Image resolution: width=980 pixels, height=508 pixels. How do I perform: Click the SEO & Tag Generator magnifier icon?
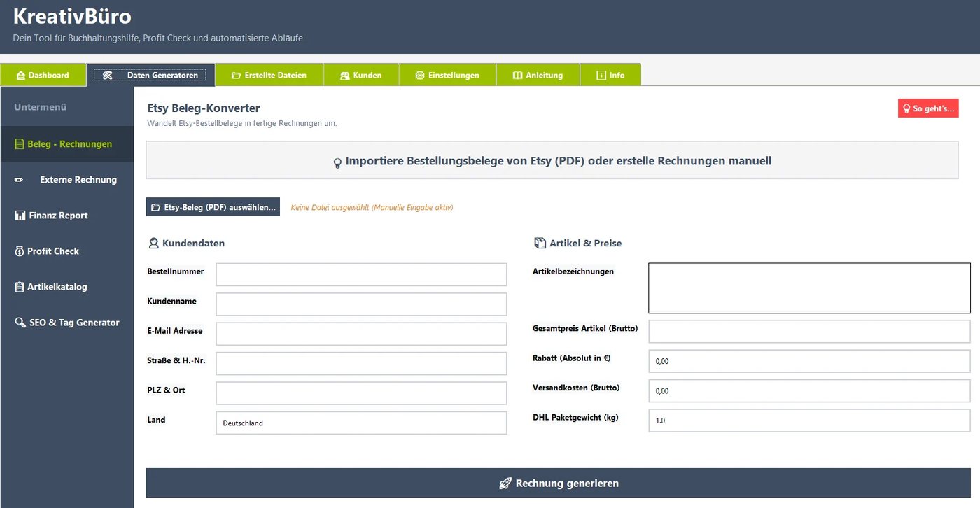20,323
